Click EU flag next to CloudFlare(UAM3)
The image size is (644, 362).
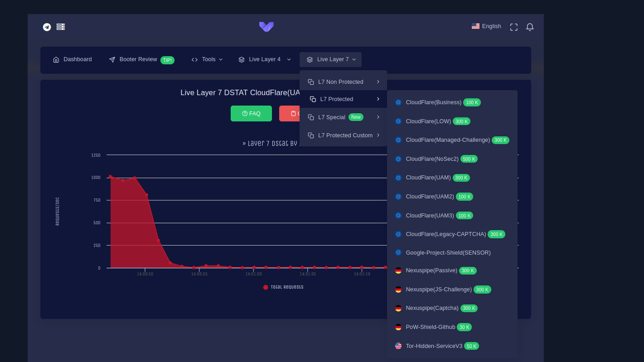click(398, 216)
